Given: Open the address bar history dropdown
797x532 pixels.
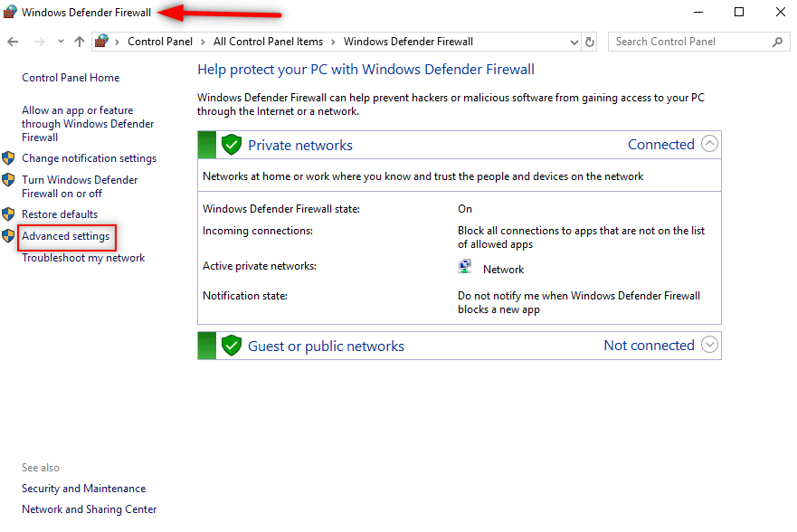Looking at the screenshot, I should (x=574, y=41).
